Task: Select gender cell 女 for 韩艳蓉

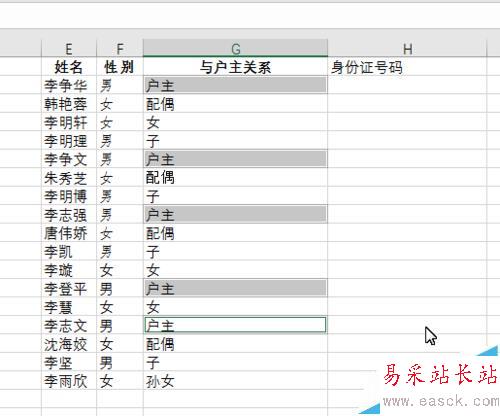Action: click(x=120, y=104)
